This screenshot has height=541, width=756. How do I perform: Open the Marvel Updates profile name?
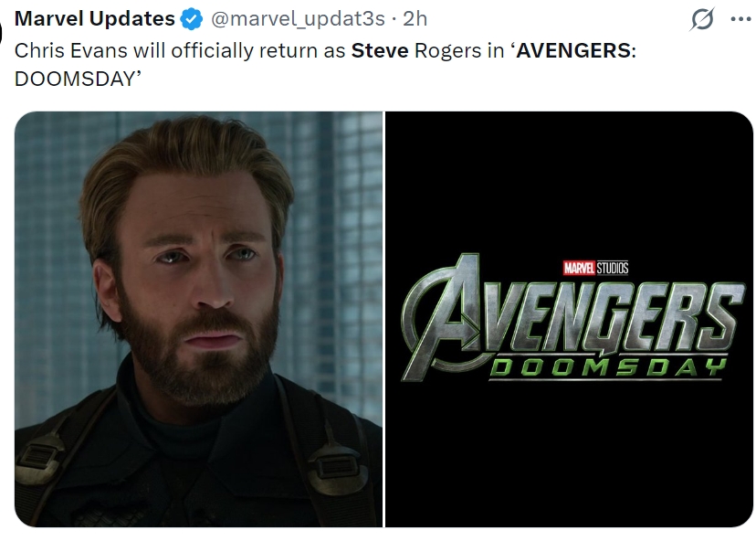pos(96,19)
